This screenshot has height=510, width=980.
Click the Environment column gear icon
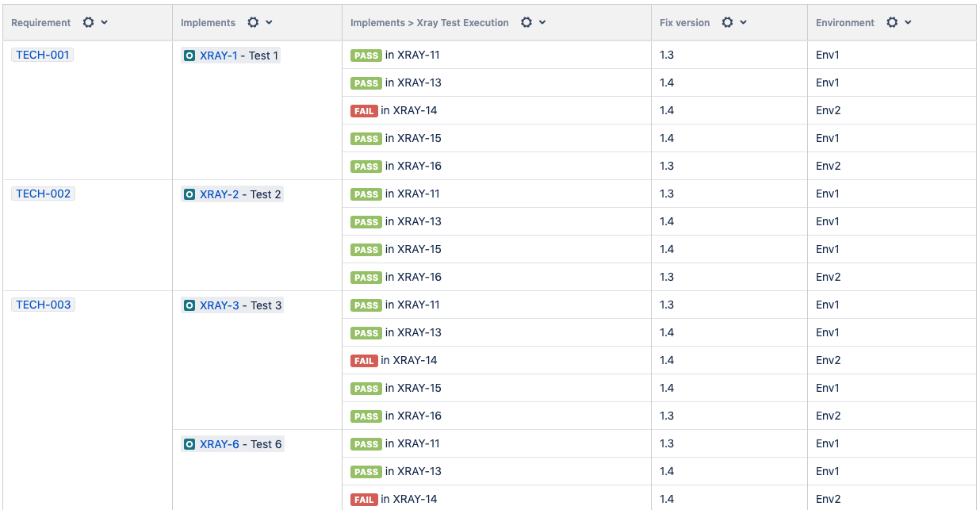(x=892, y=23)
